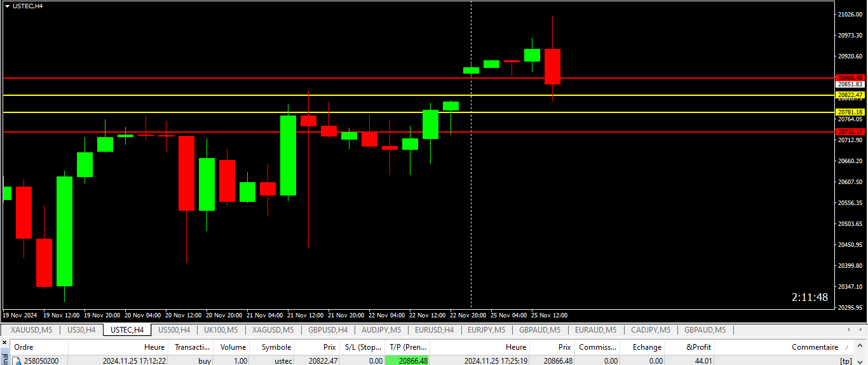Switch to the US30,H4 chart tab
The width and height of the screenshot is (868, 365).
[81, 330]
